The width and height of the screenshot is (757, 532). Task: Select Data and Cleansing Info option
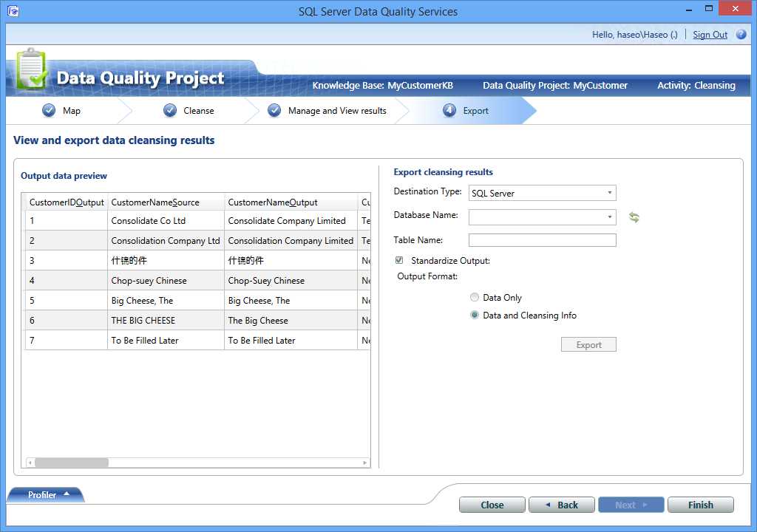point(475,316)
